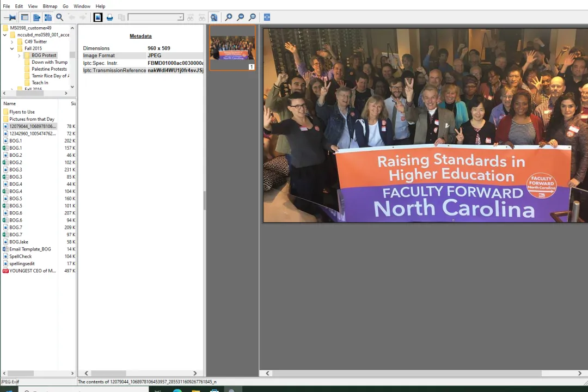Screen dimensions: 588x392
Task: Click the magnifier-on-page search icon
Action: click(214, 17)
